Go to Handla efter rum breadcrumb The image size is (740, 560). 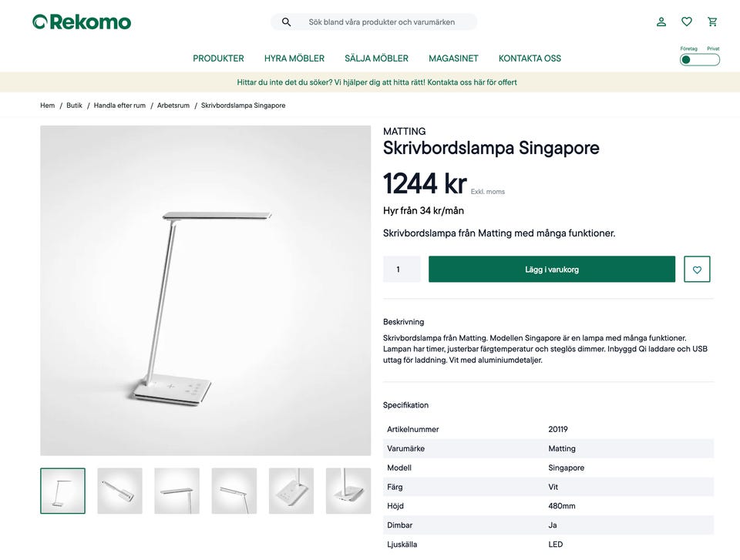119,106
